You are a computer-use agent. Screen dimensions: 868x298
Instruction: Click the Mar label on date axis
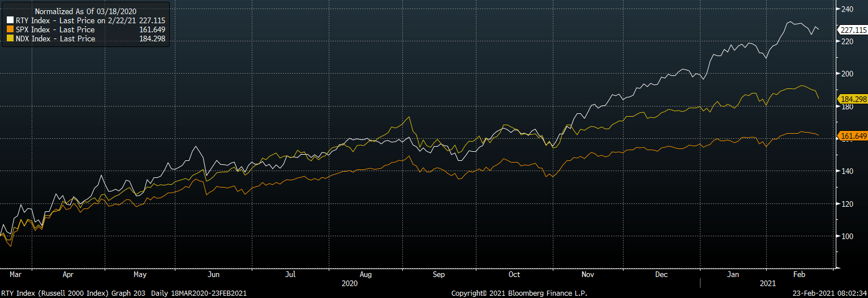pos(16,274)
